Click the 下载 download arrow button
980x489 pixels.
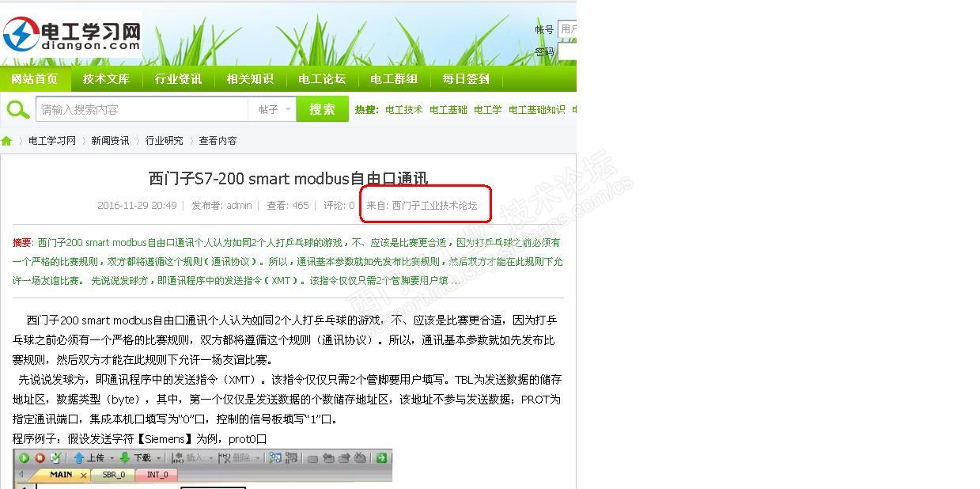pyautogui.click(x=135, y=457)
